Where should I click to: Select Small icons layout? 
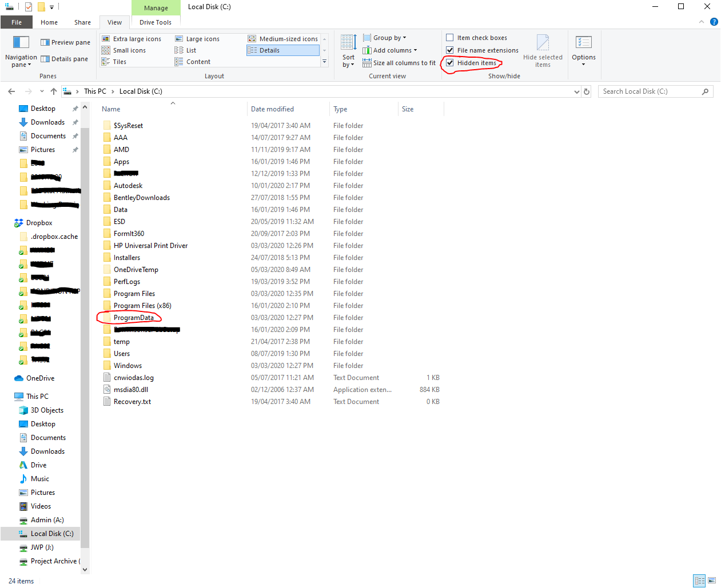point(124,50)
